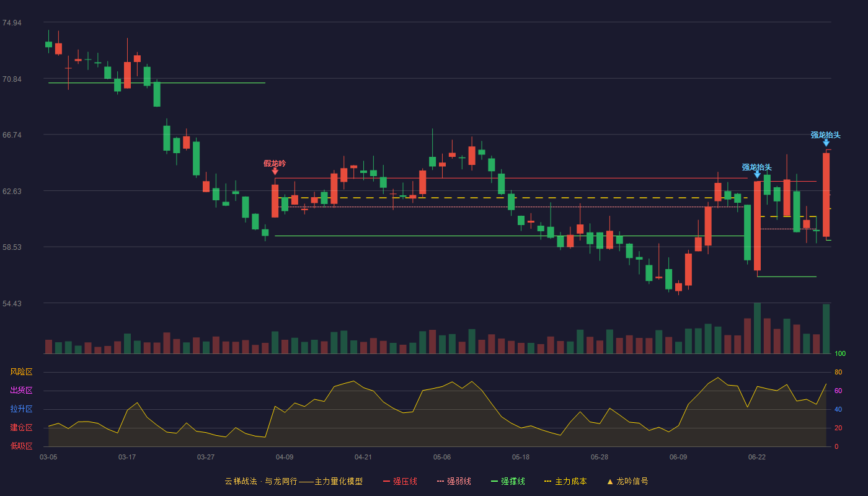Toggle the 云梯战法 · 与龙同行 主力量化模型 legend entry
The image size is (868, 496).
pyautogui.click(x=294, y=481)
